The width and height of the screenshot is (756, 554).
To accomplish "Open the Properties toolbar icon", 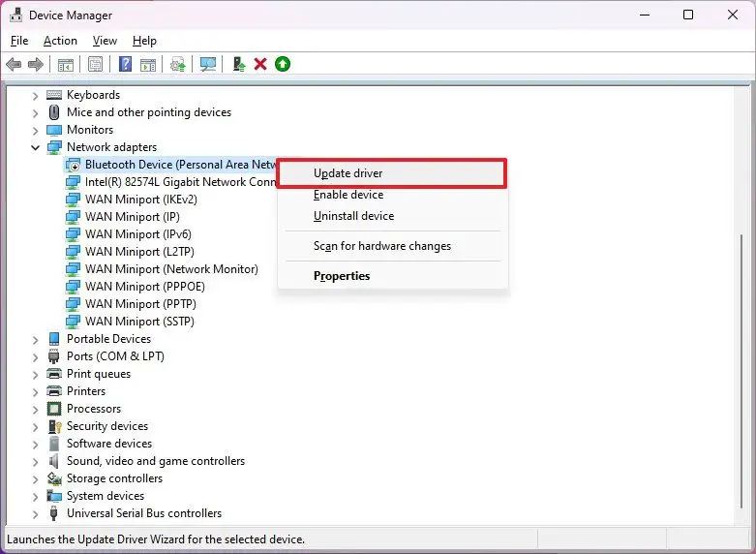I will [96, 64].
